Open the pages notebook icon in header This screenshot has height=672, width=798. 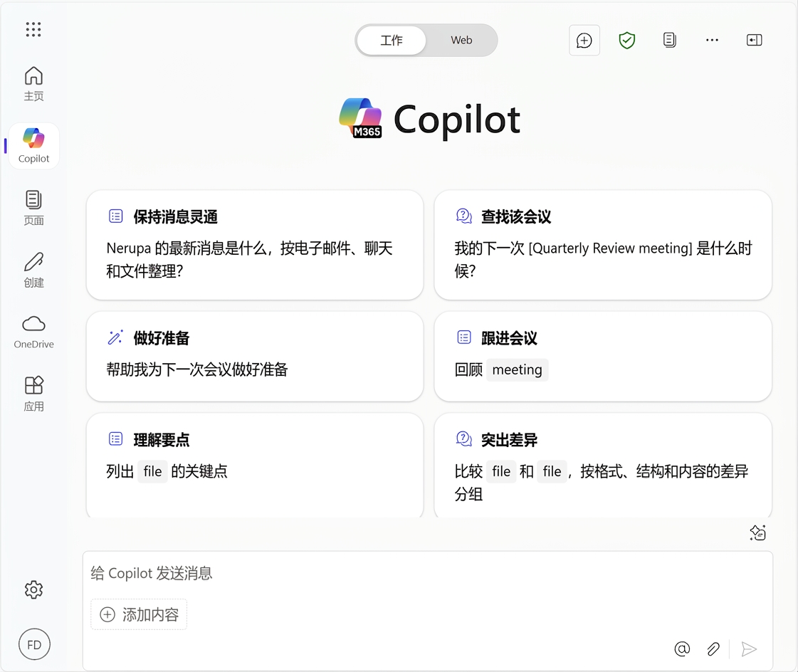pyautogui.click(x=670, y=40)
